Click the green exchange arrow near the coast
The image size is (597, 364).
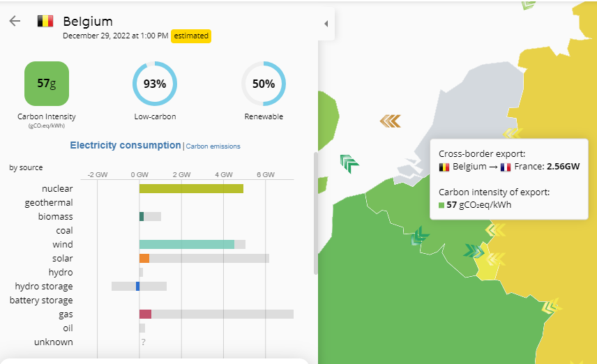tap(349, 164)
